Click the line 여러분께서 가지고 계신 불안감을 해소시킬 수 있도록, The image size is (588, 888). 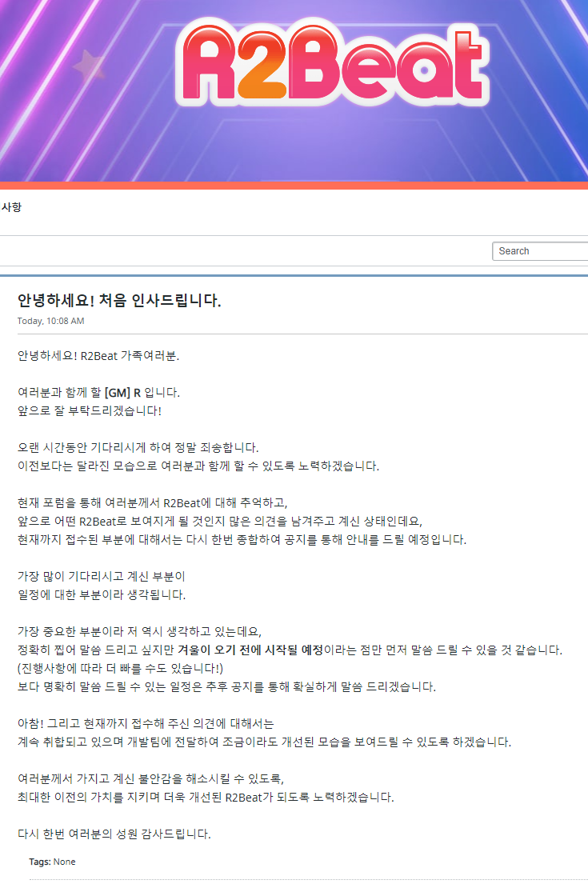click(150, 778)
